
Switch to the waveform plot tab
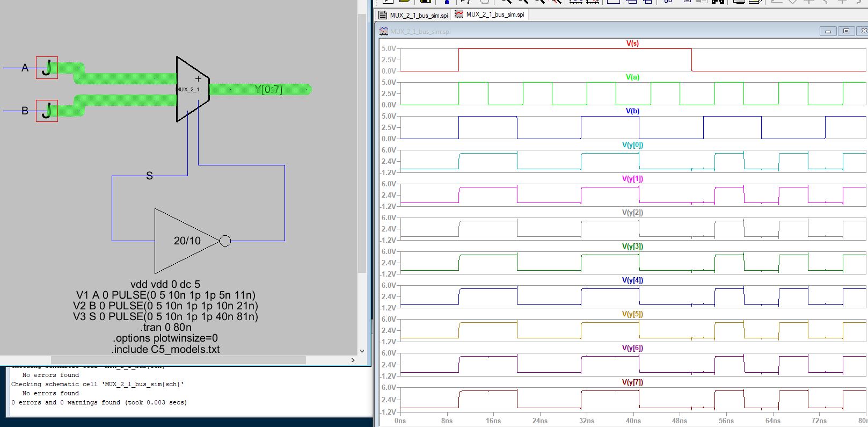click(x=490, y=15)
